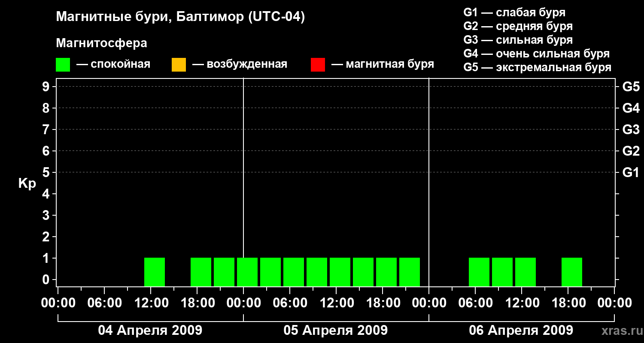Screen dimensions: 644x343
Task: Click the 06 April bar starting at 18:00
Action: 572,272
